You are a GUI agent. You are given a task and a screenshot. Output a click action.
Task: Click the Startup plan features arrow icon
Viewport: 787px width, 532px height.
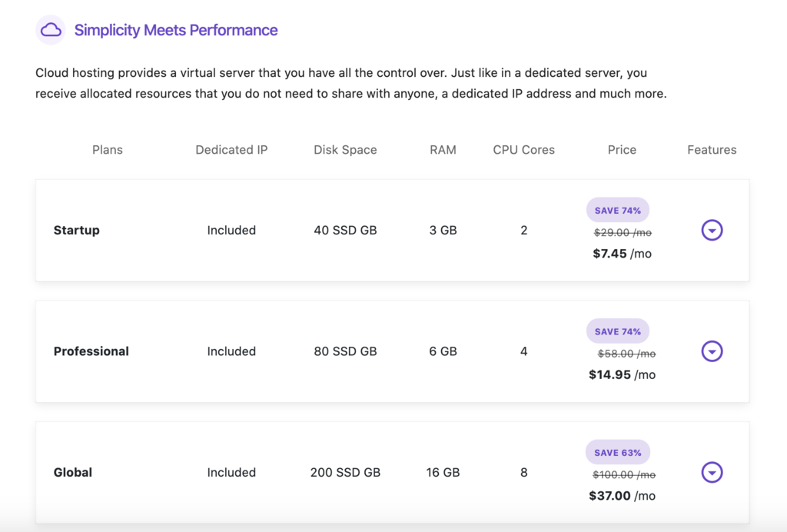[x=712, y=230]
